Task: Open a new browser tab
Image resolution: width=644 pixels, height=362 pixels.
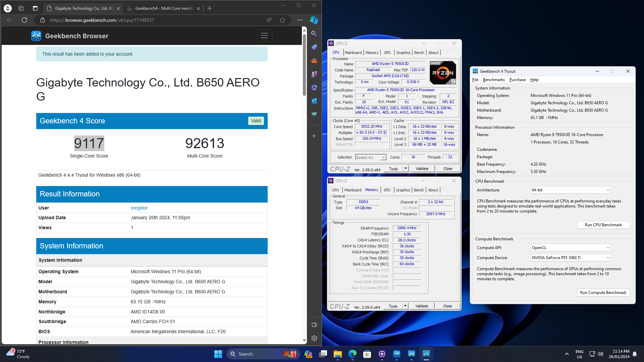Action: [x=210, y=8]
